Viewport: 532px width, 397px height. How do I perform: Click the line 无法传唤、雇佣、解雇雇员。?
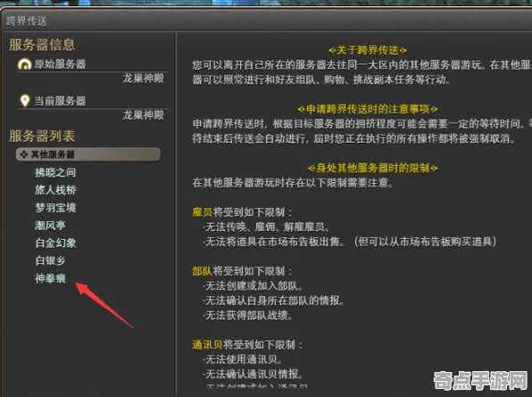(x=266, y=227)
